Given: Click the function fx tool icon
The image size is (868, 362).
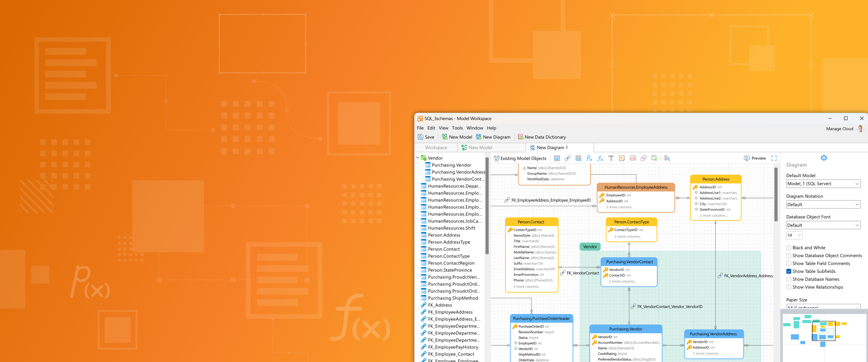Looking at the screenshot, I should coord(600,158).
